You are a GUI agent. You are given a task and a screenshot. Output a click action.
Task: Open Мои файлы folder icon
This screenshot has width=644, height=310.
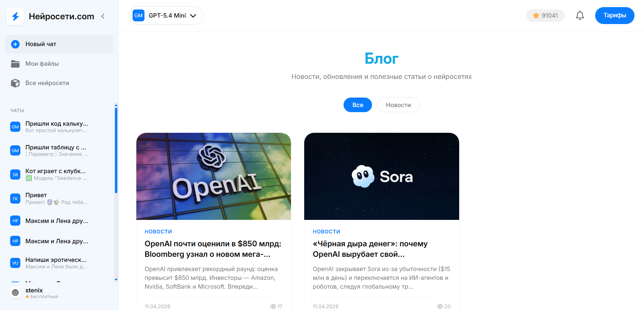click(15, 64)
